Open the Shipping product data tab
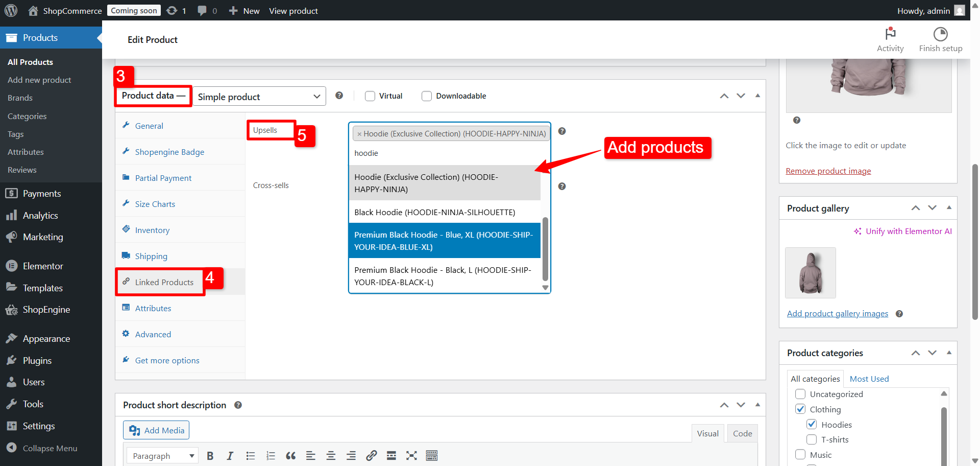Image resolution: width=980 pixels, height=466 pixels. [x=180, y=256]
